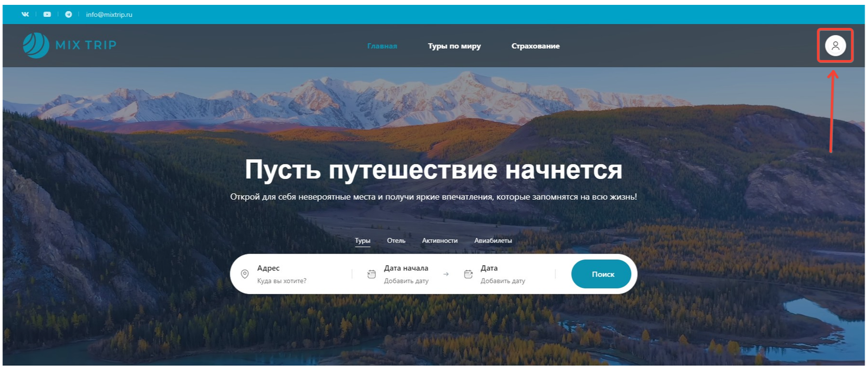Open the VK social network icon
The image size is (868, 369).
point(25,15)
